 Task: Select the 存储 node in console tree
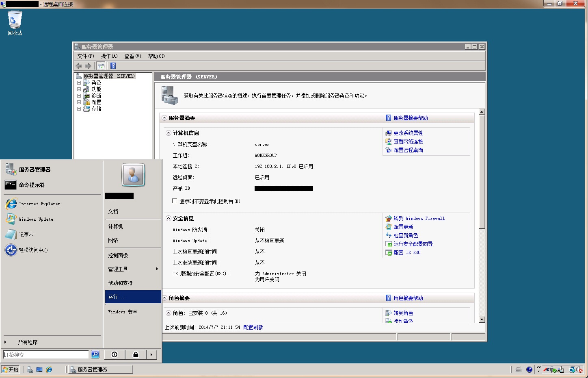point(96,109)
